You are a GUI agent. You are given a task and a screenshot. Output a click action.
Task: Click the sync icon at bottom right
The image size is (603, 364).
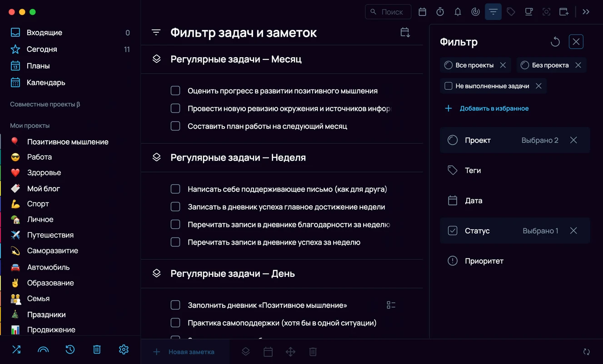coord(587,352)
